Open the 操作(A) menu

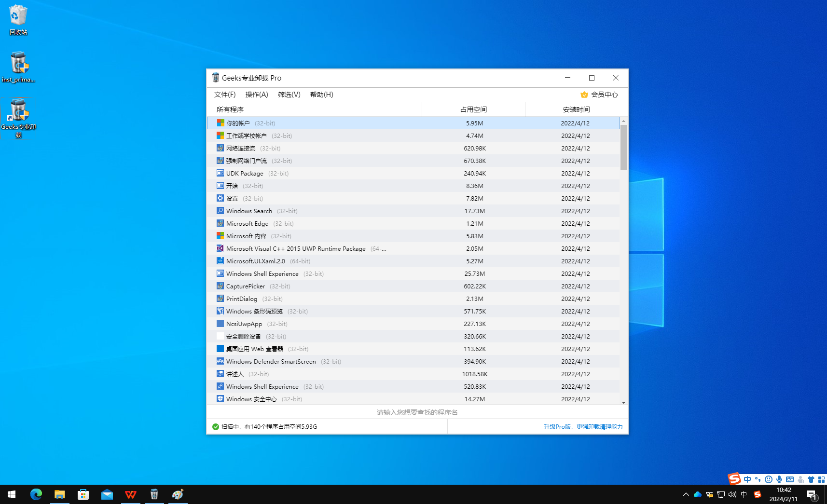257,95
